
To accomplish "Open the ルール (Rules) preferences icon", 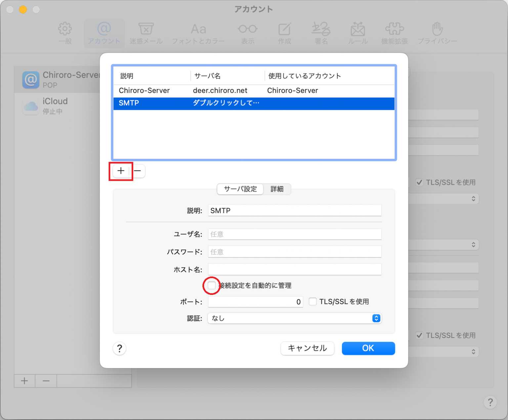I will coord(357,32).
